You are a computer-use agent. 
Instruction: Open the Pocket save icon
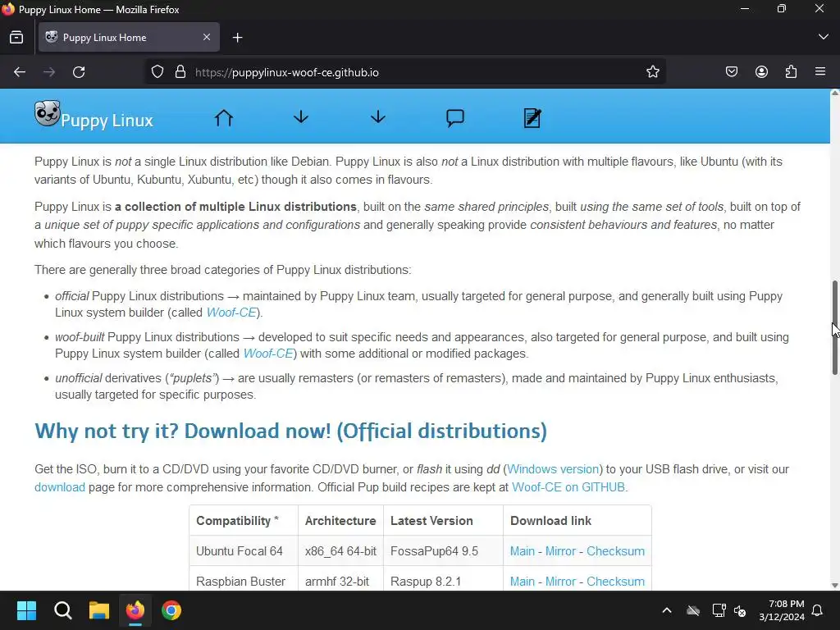[732, 72]
